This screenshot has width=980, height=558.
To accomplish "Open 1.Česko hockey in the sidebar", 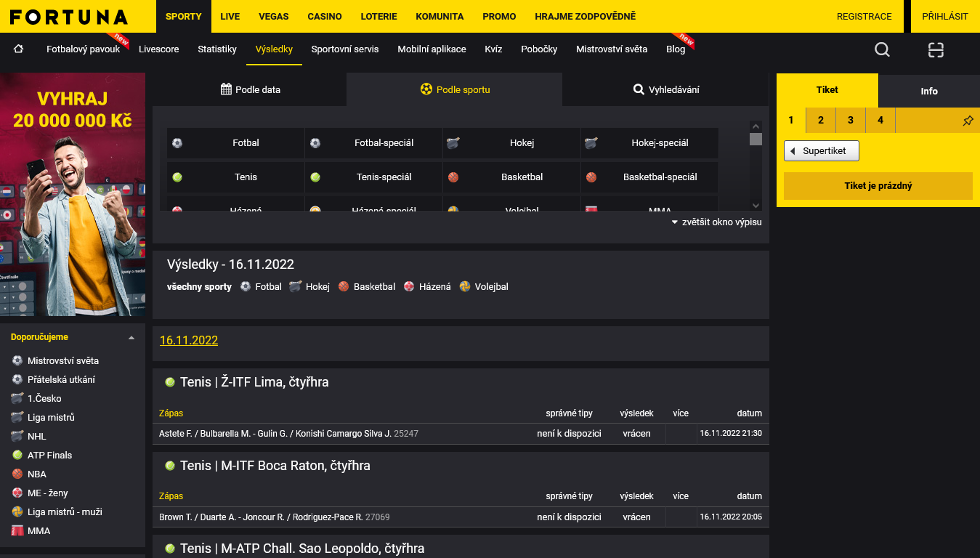I will coord(36,399).
